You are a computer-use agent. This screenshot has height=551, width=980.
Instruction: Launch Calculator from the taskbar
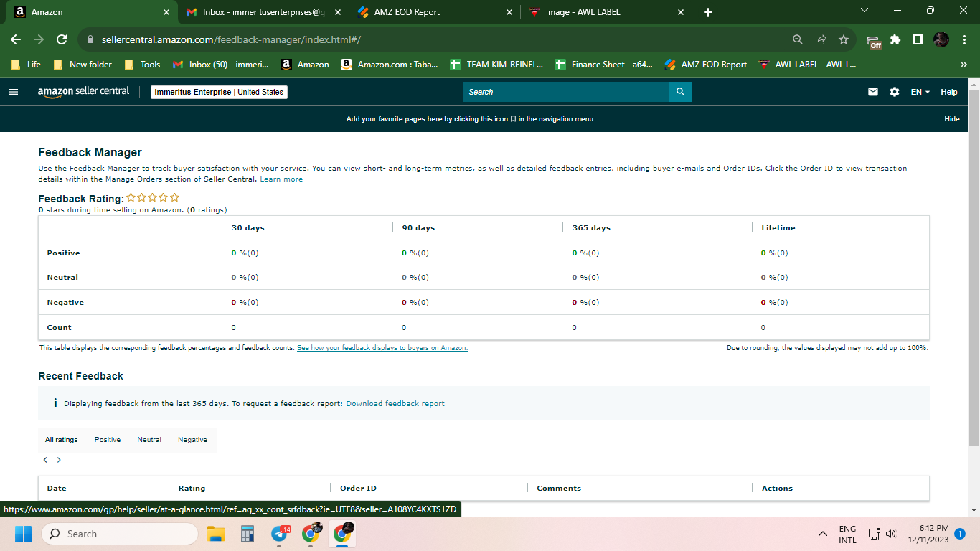click(x=248, y=534)
